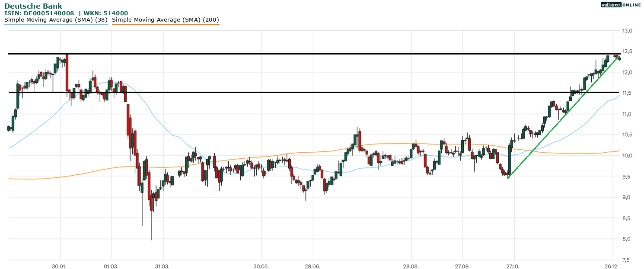Select the ISIN and WKN text line
The image size is (644, 269).
tap(66, 13)
